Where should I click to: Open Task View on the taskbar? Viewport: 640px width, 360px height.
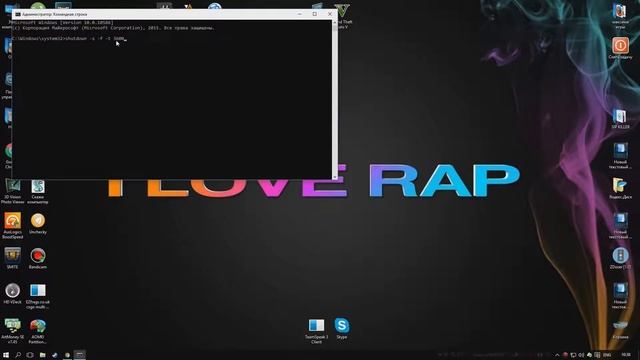30,355
